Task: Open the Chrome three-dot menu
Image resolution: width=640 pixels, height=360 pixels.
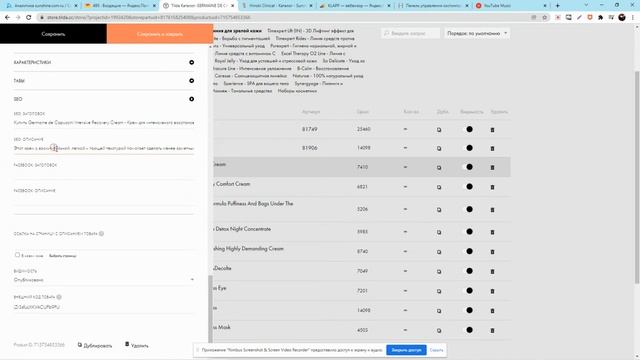Action: (633, 18)
